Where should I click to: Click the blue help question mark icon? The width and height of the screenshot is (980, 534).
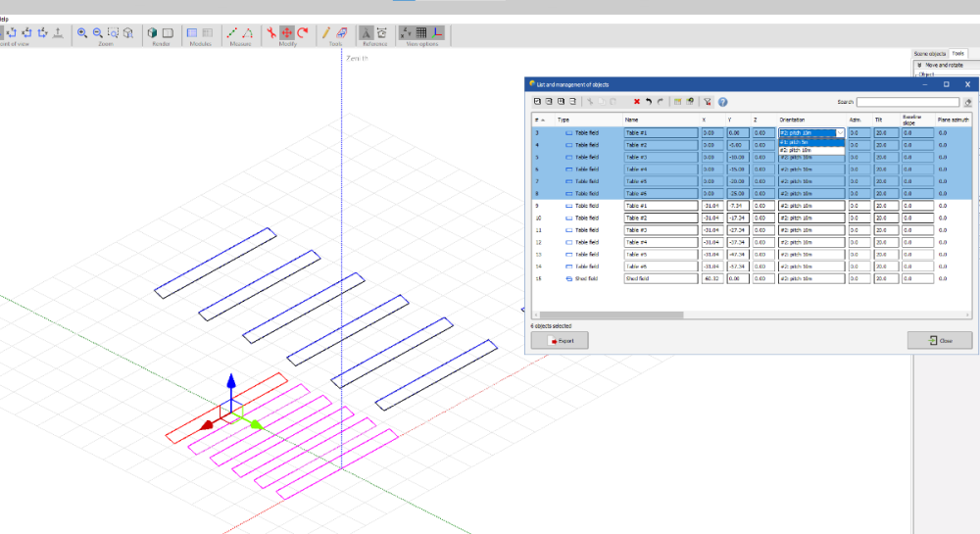(x=722, y=101)
